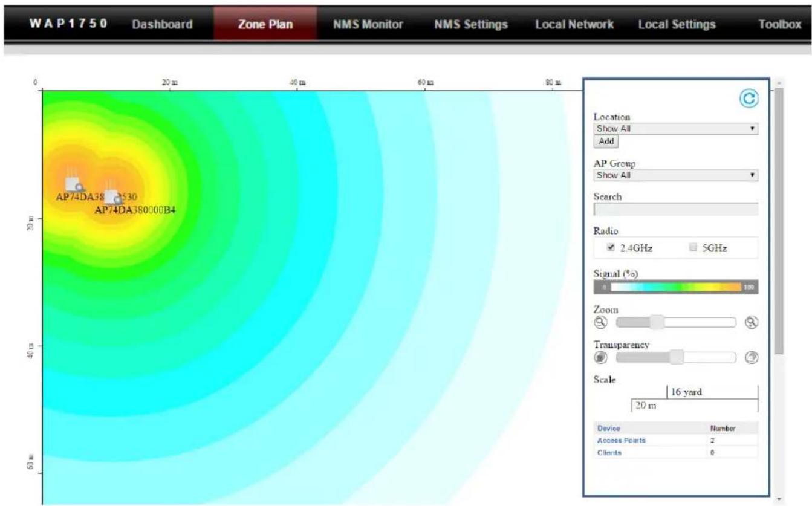The width and height of the screenshot is (812, 506).
Task: Click the Number column header
Action: (723, 428)
